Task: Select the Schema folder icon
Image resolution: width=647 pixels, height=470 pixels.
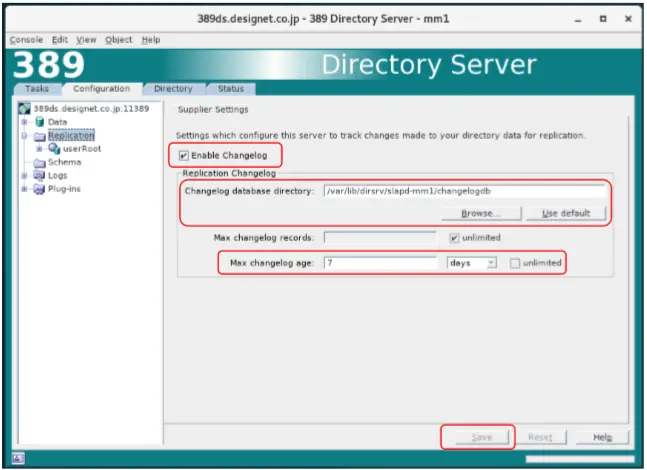Action: [x=40, y=162]
